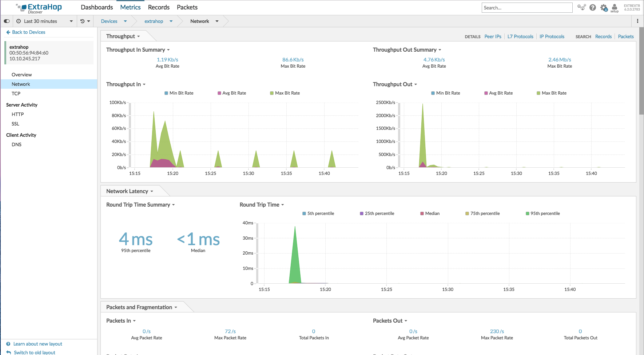Open the Round Trip Time chart dropdown
Screen dimensions: 644x355
[262, 205]
